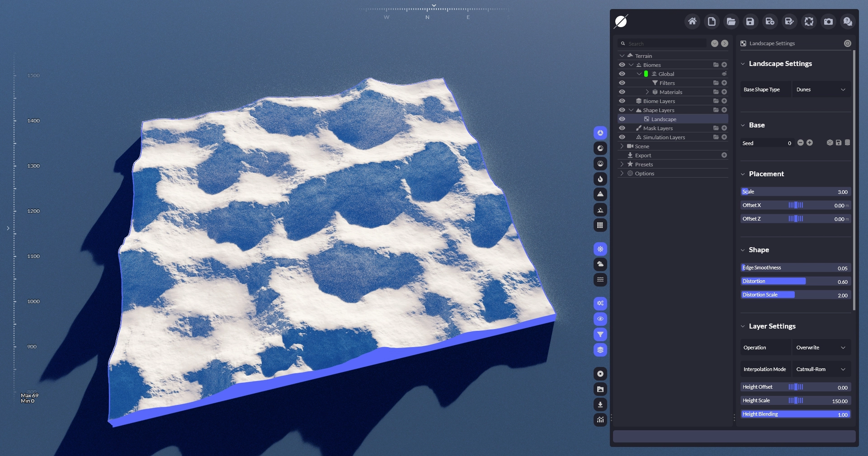Click the grid icon in viewport toolbar
The height and width of the screenshot is (456, 868).
click(600, 225)
